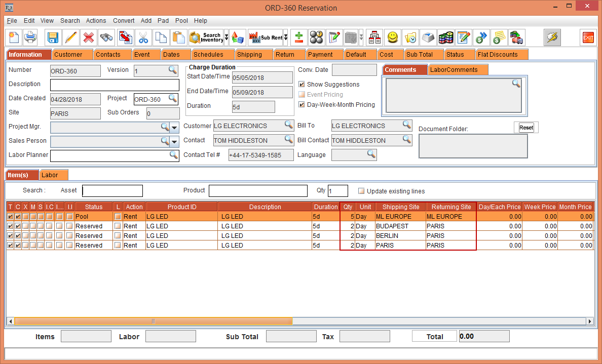Click the Search Inventory button
Screen dimensions: 602x364
206,37
